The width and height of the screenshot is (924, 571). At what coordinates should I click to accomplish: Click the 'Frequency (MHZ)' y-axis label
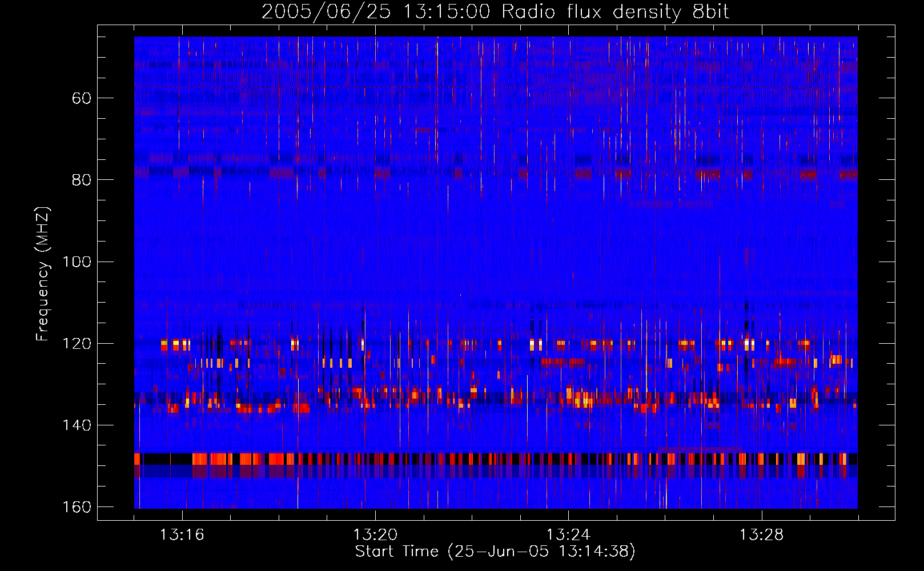[x=43, y=274]
